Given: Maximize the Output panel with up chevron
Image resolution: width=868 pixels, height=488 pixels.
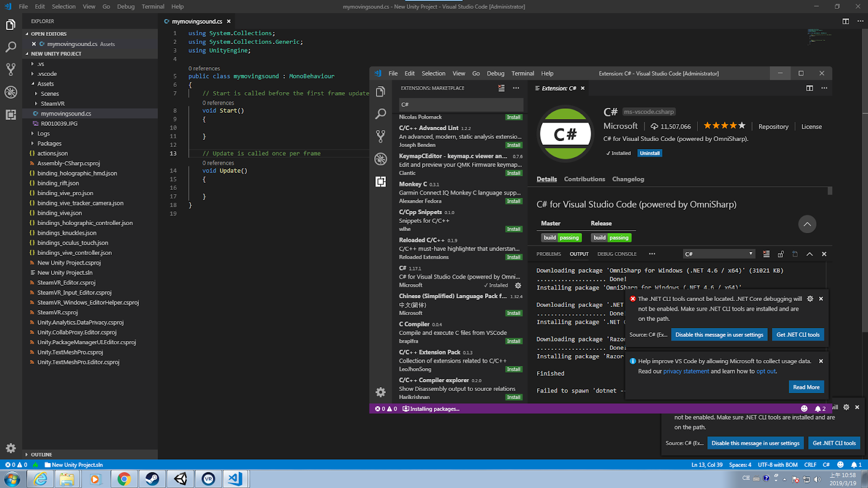Looking at the screenshot, I should click(x=809, y=254).
